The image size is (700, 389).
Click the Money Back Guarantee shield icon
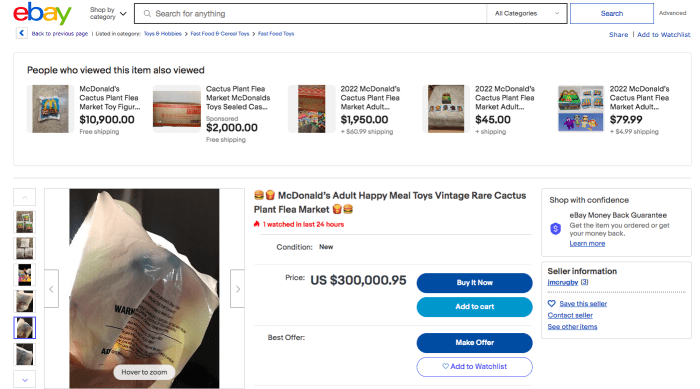click(x=555, y=229)
